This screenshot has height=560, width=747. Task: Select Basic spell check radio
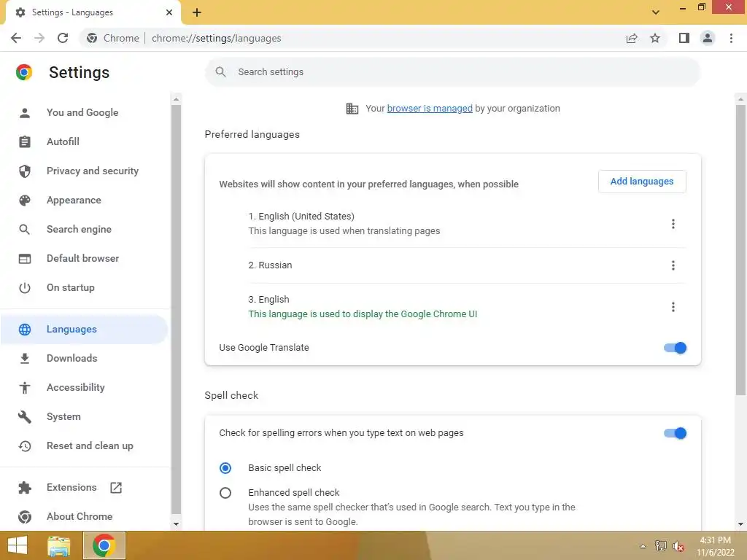point(225,467)
